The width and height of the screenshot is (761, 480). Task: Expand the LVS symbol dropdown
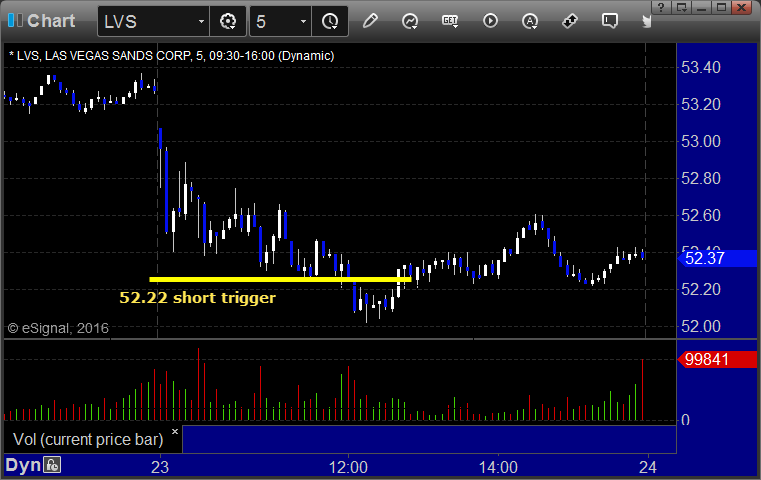pyautogui.click(x=201, y=21)
